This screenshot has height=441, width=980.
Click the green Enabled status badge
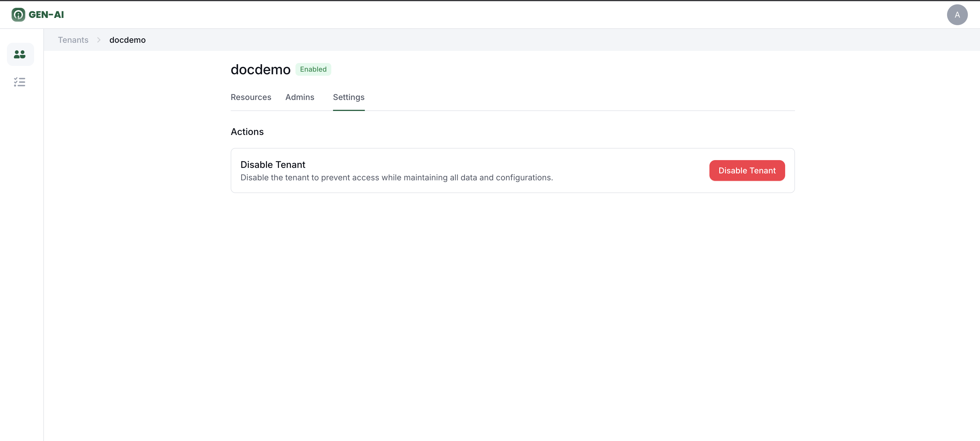pos(313,69)
